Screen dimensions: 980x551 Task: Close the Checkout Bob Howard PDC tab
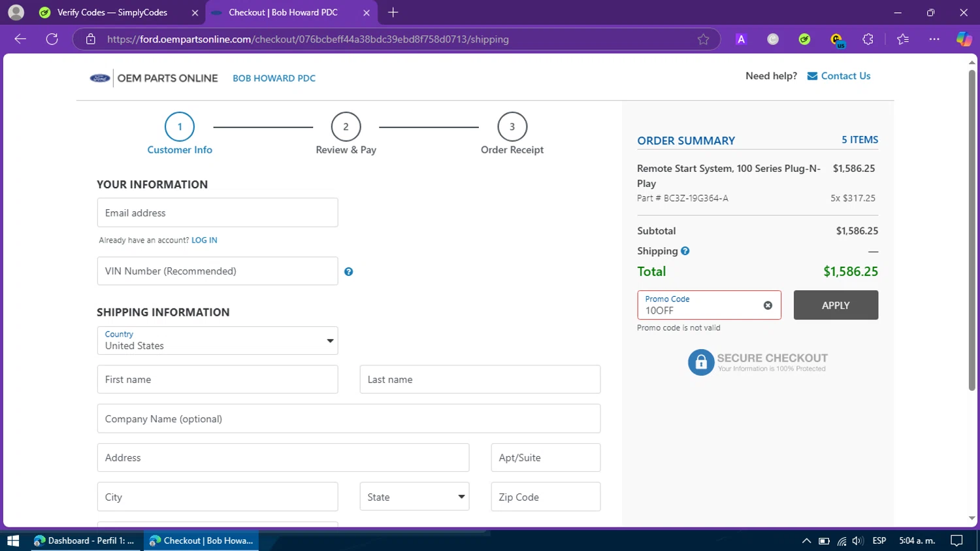coord(366,12)
